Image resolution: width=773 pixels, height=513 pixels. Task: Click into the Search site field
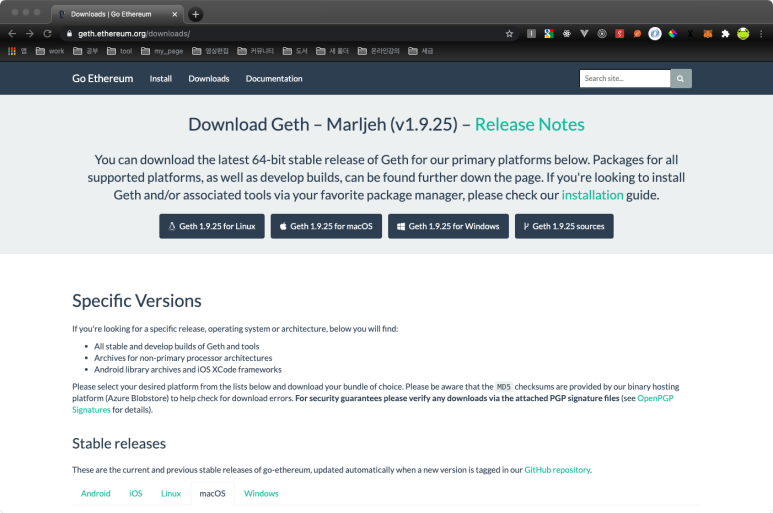[x=625, y=78]
